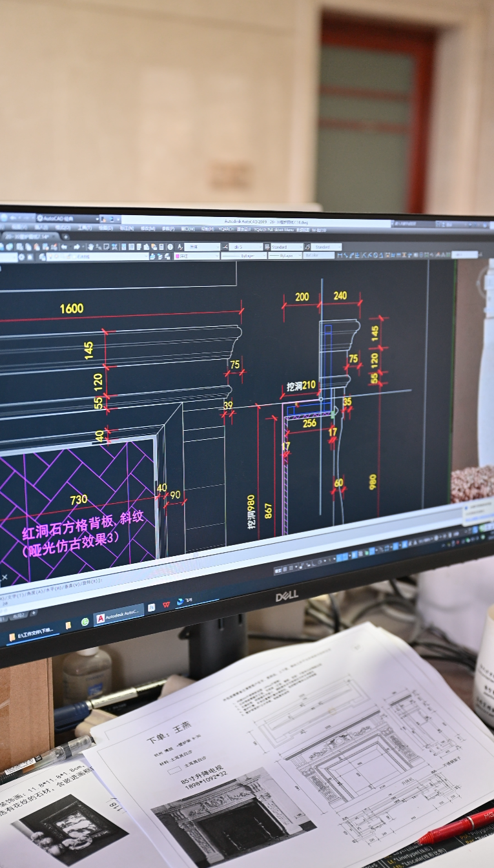Viewport: 494px width, 868px height.
Task: Click the 256 dimension text
Action: click(x=309, y=424)
